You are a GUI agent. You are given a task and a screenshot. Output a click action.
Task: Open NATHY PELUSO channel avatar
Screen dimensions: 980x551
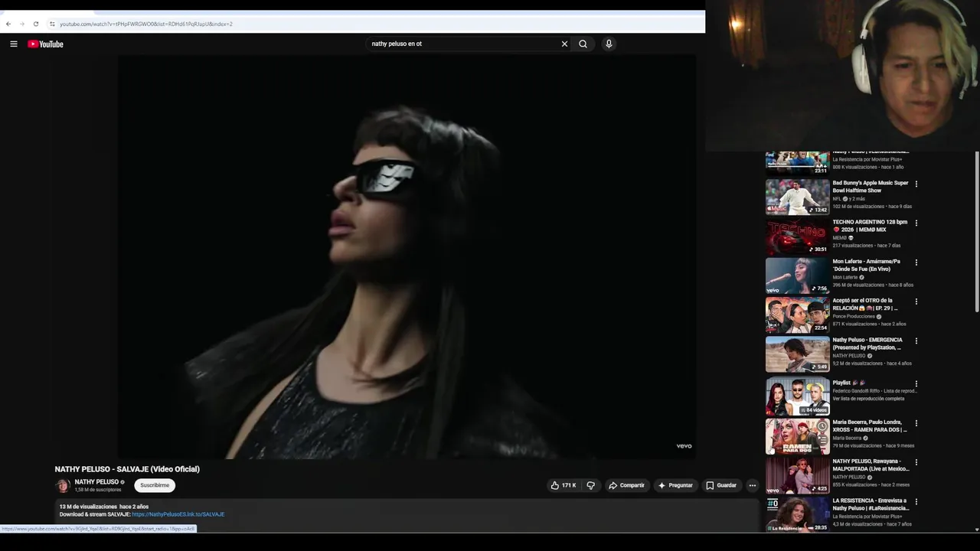63,485
